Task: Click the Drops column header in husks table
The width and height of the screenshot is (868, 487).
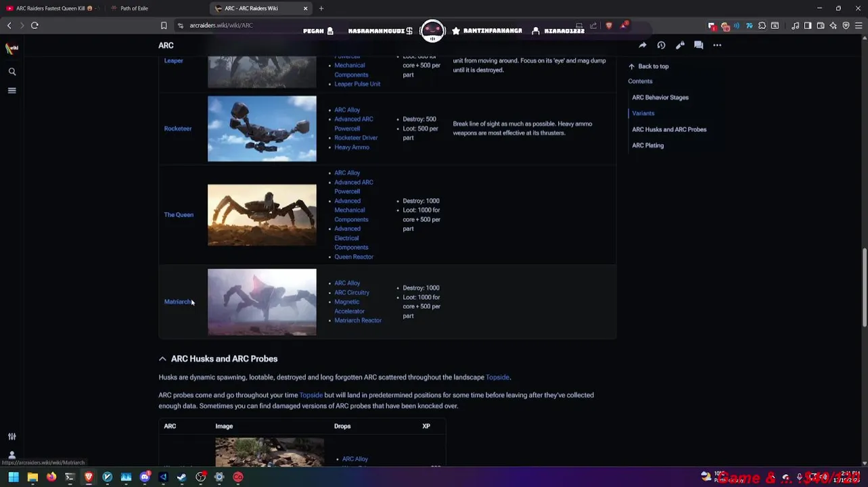Action: [342, 426]
